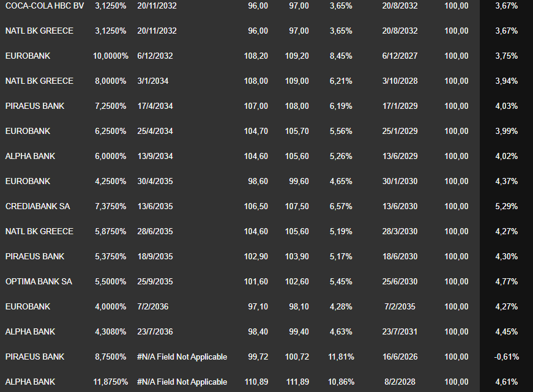
Task: Select the 5,5000% coupon cell
Action: pyautogui.click(x=111, y=281)
